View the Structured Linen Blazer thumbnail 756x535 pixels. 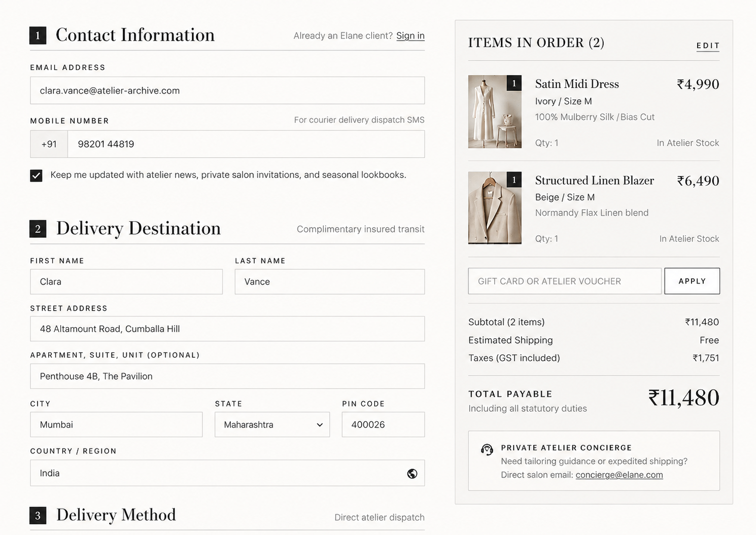click(495, 207)
